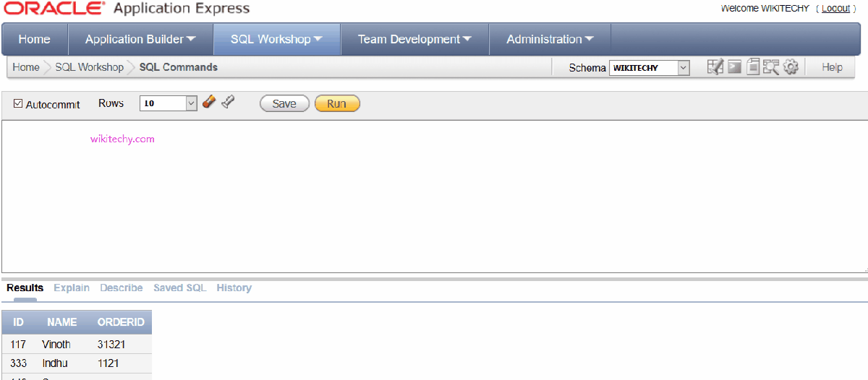The width and height of the screenshot is (868, 380).
Task: Click the cell with name Vinoth
Action: coord(56,345)
